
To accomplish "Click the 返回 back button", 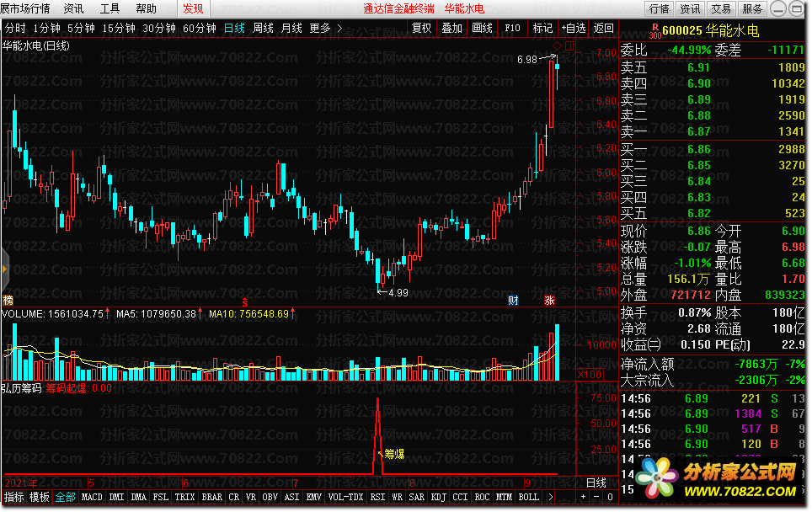I will [603, 29].
